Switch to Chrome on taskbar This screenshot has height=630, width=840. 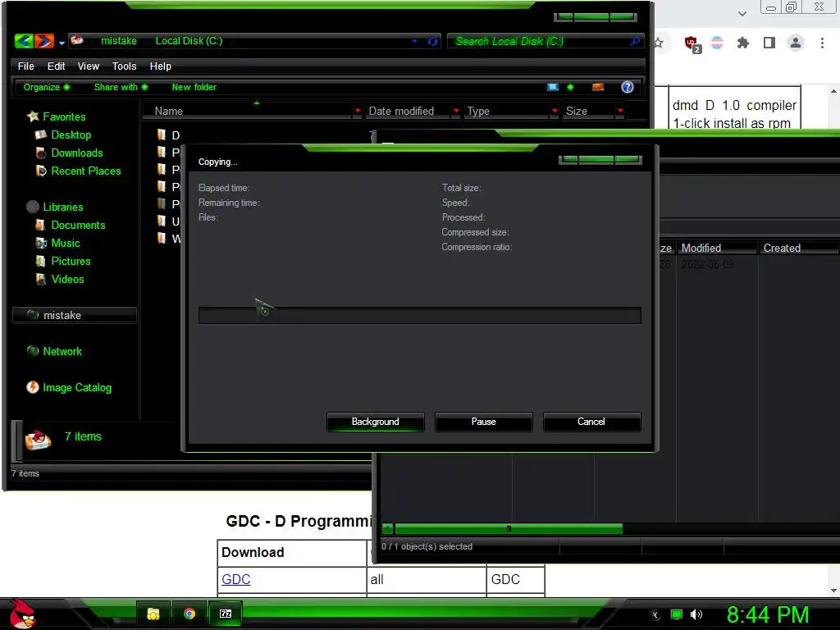pyautogui.click(x=189, y=614)
